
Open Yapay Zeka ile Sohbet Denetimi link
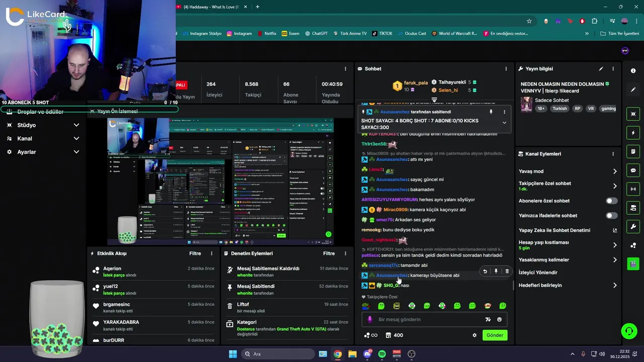click(x=568, y=230)
